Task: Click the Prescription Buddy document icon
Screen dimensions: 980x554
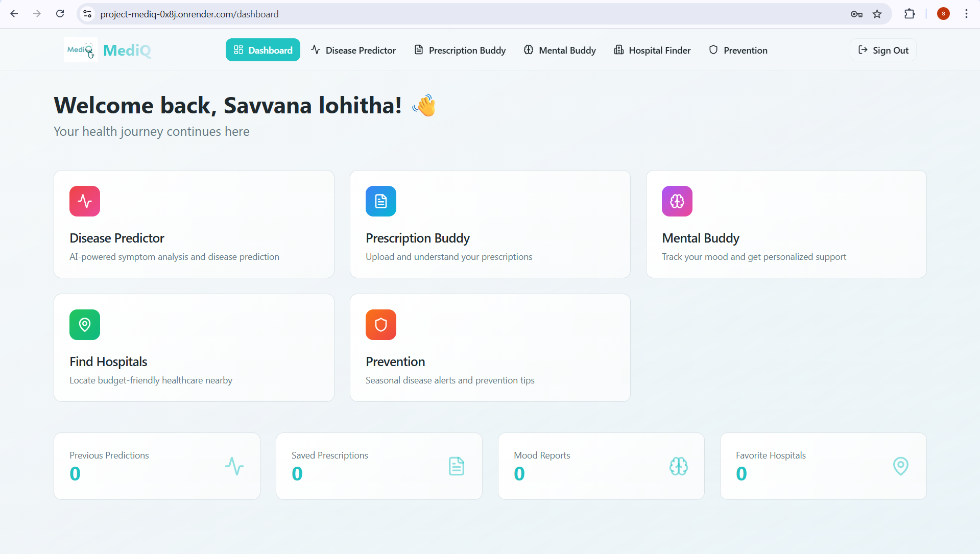Action: point(380,201)
